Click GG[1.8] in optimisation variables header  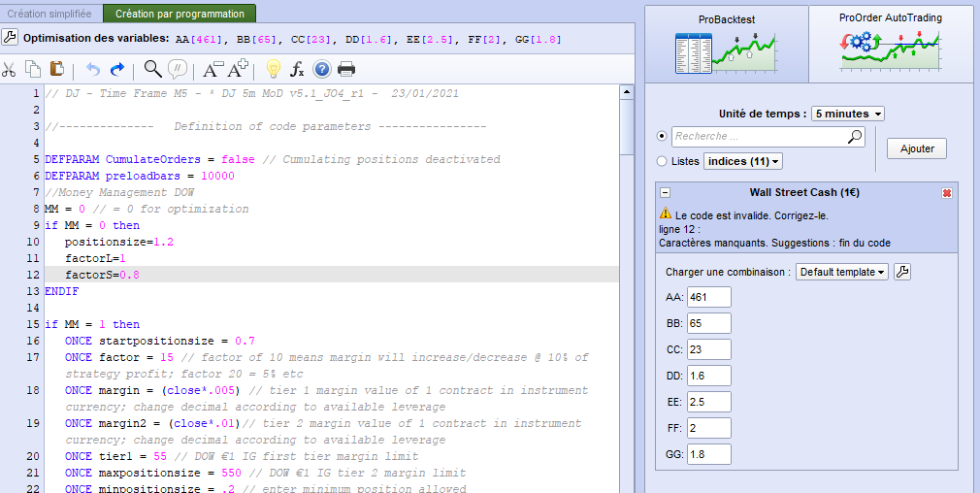pos(539,40)
